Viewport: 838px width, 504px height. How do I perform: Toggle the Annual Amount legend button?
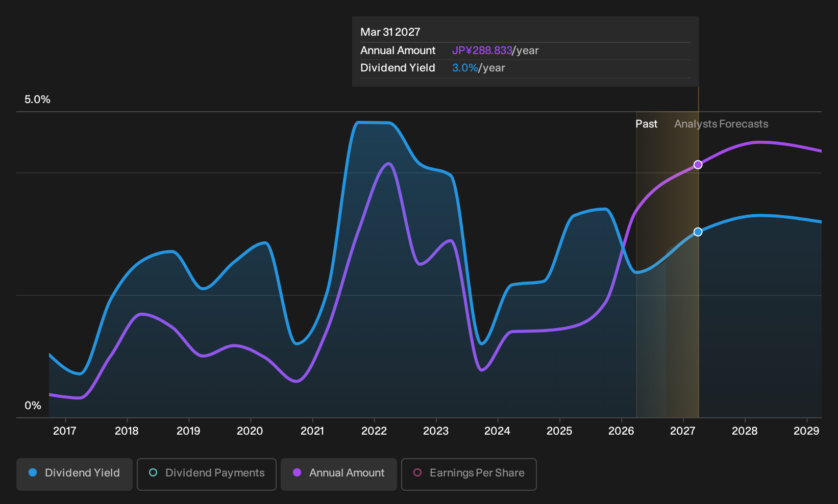(339, 474)
